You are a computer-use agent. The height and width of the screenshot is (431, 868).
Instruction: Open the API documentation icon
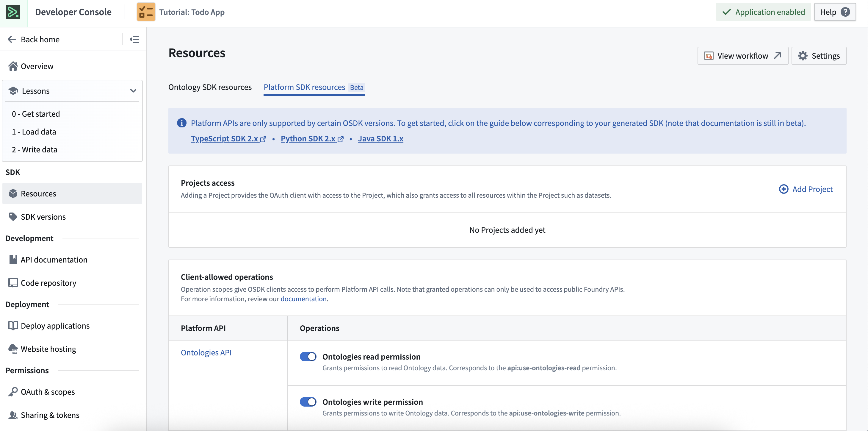coord(13,259)
